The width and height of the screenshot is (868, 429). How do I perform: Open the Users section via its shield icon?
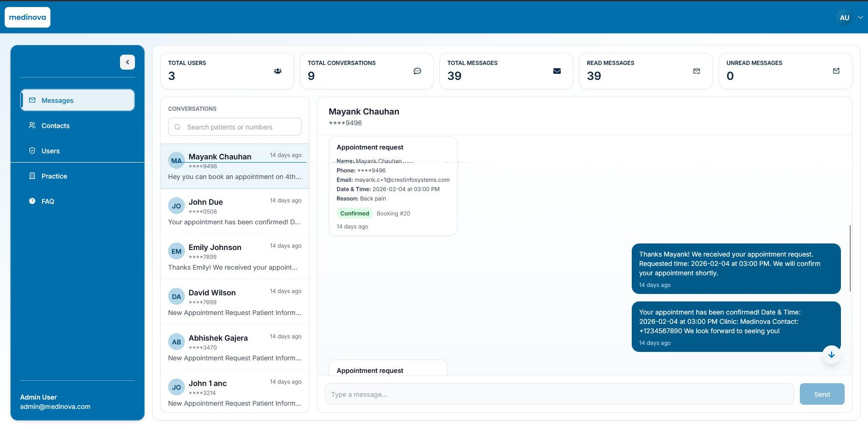(x=32, y=150)
